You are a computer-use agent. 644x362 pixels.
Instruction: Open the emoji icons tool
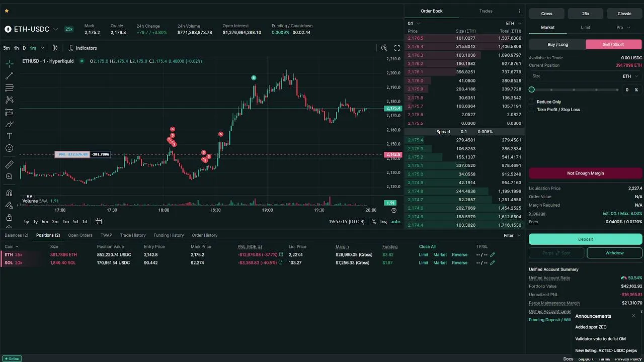pos(9,148)
